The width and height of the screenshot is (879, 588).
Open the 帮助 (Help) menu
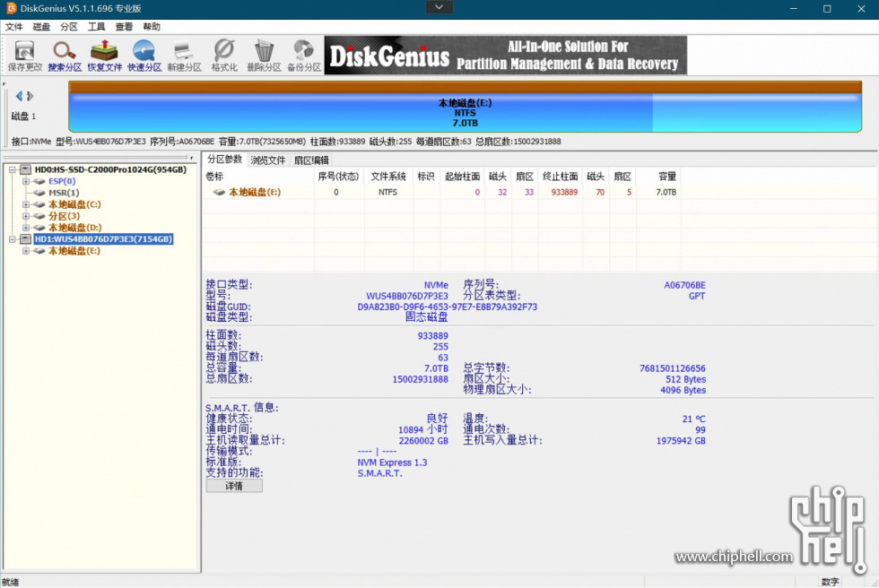152,27
